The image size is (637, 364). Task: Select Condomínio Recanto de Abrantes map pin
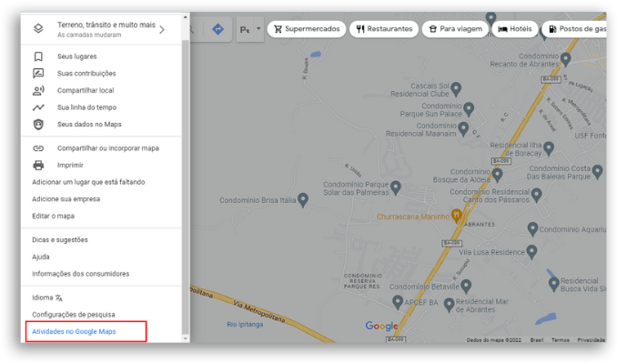(x=565, y=60)
